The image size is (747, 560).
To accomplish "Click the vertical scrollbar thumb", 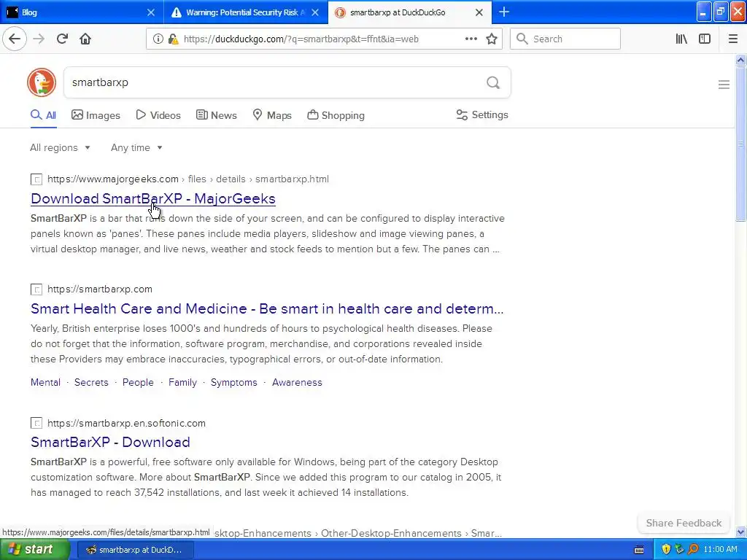I will click(x=741, y=144).
